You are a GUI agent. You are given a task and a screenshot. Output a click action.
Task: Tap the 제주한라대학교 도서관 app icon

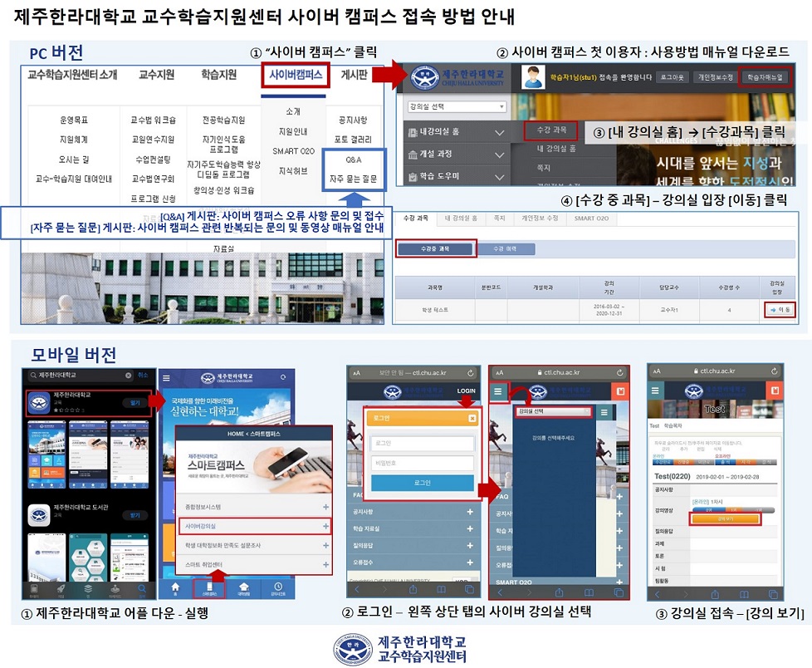[39, 515]
